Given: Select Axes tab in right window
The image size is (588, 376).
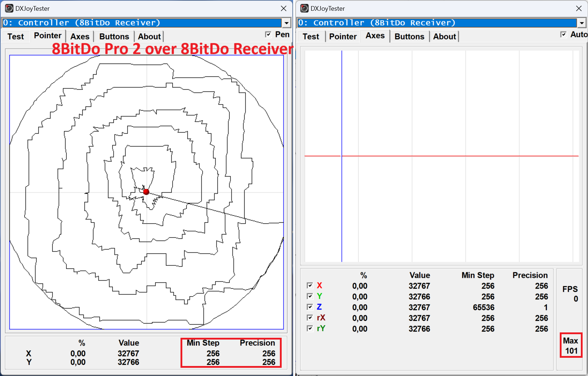Looking at the screenshot, I should 375,35.
